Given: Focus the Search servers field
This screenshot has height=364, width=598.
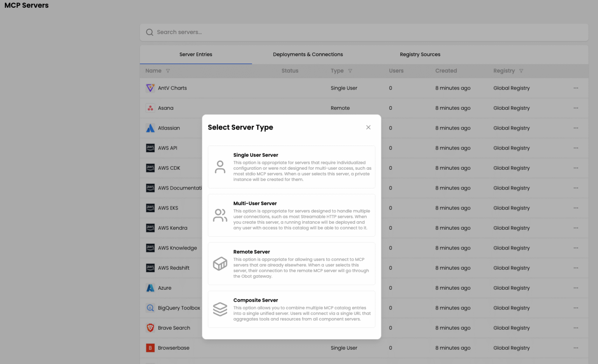Looking at the screenshot, I should pyautogui.click(x=364, y=32).
